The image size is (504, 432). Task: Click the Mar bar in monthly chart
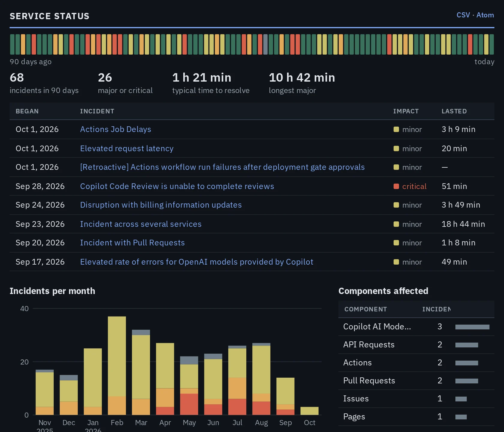coord(141,372)
